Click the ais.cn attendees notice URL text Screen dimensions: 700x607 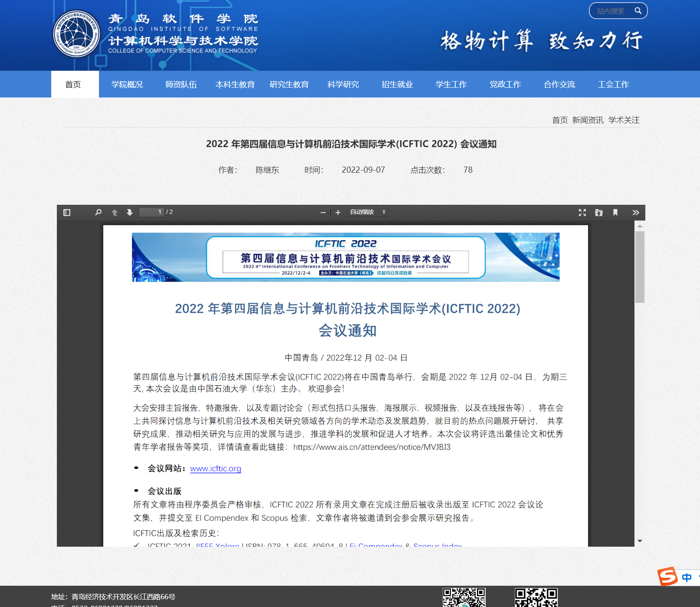point(372,447)
